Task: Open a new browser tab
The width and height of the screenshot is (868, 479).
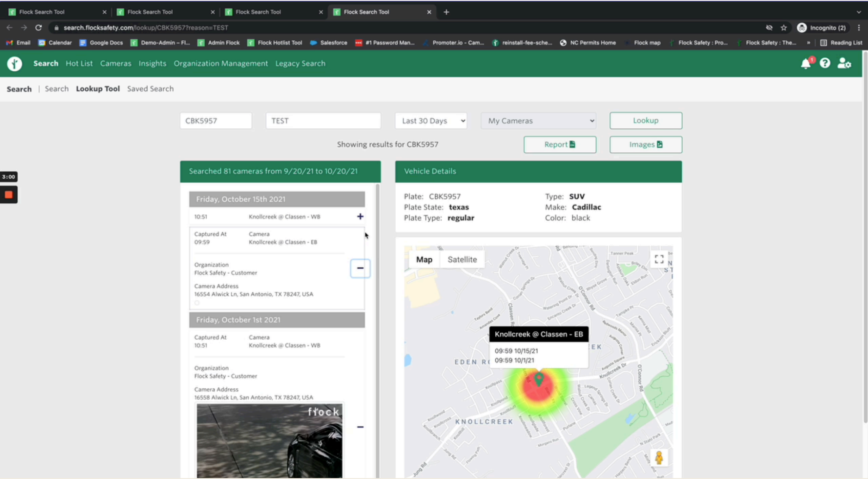Action: (x=446, y=12)
